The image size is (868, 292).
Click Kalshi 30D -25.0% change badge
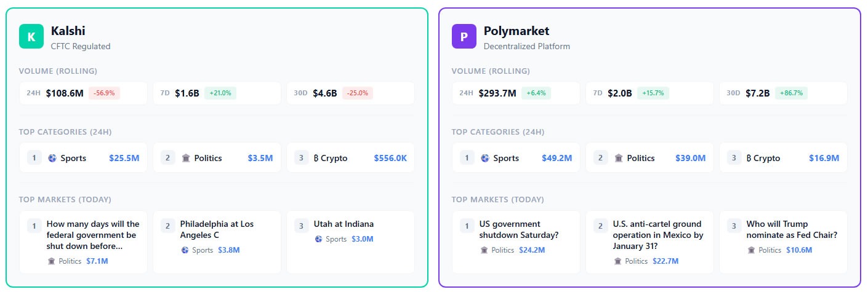click(x=357, y=93)
